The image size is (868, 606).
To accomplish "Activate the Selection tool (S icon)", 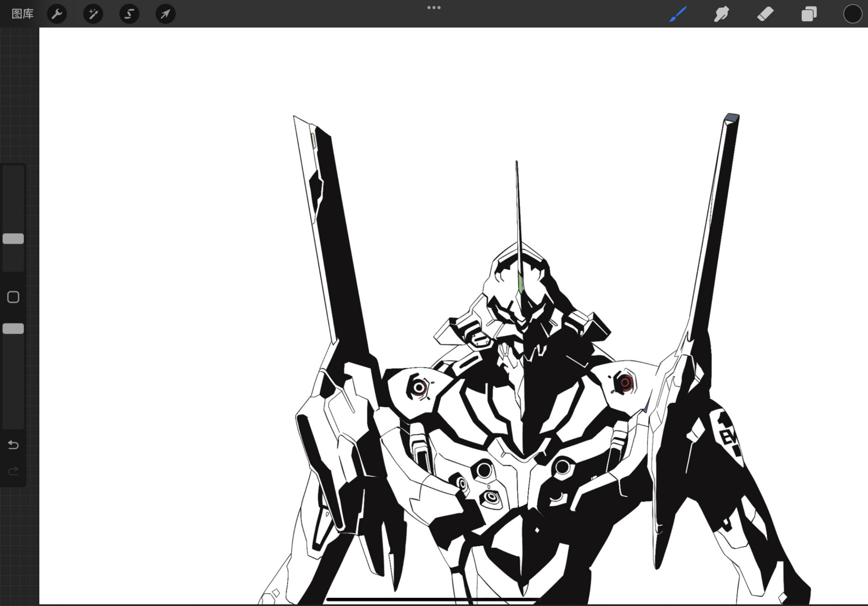I will click(x=129, y=14).
